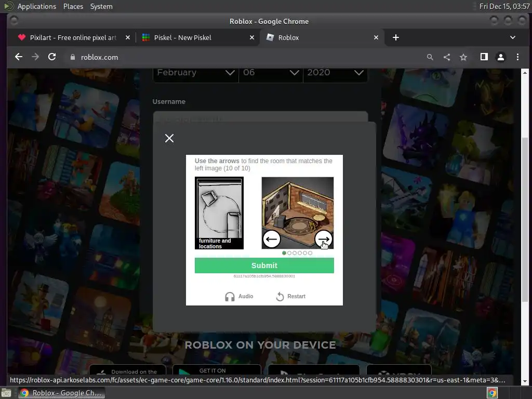
Task: Click the Chrome icon in the system tray
Action: (492, 393)
